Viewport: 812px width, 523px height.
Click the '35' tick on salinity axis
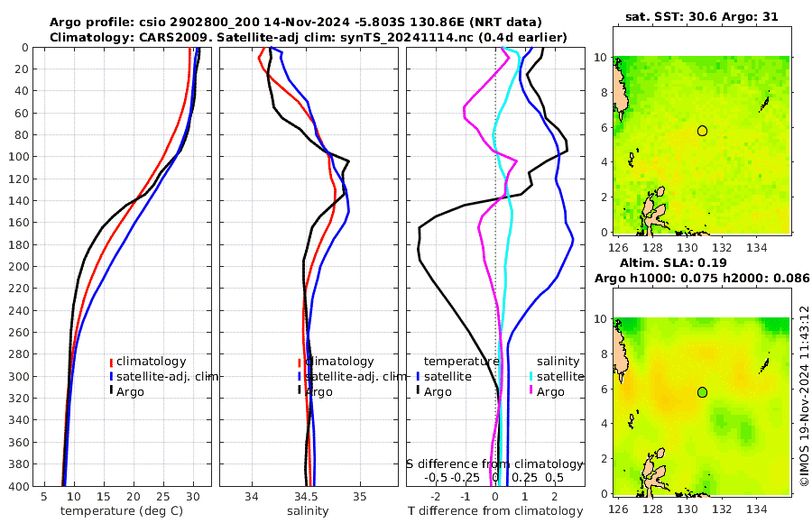[x=359, y=497]
